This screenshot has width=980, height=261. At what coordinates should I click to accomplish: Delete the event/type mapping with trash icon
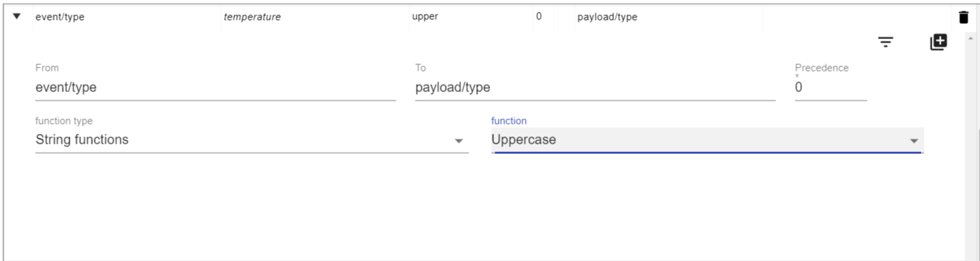[963, 17]
